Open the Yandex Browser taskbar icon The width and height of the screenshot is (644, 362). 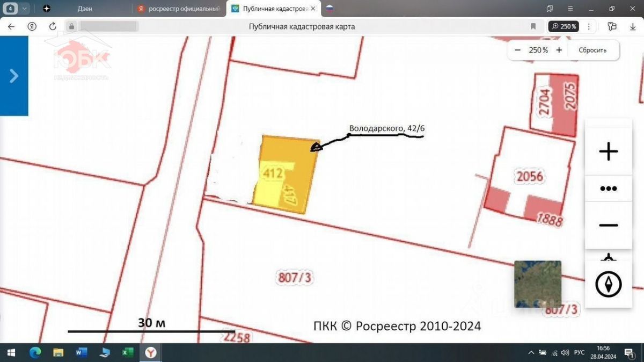pos(152,352)
